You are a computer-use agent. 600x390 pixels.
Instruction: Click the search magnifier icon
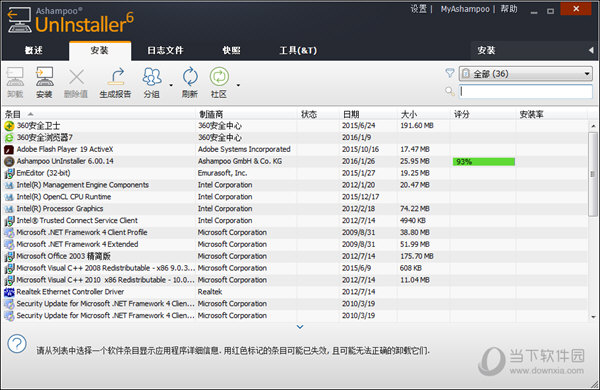[x=450, y=91]
